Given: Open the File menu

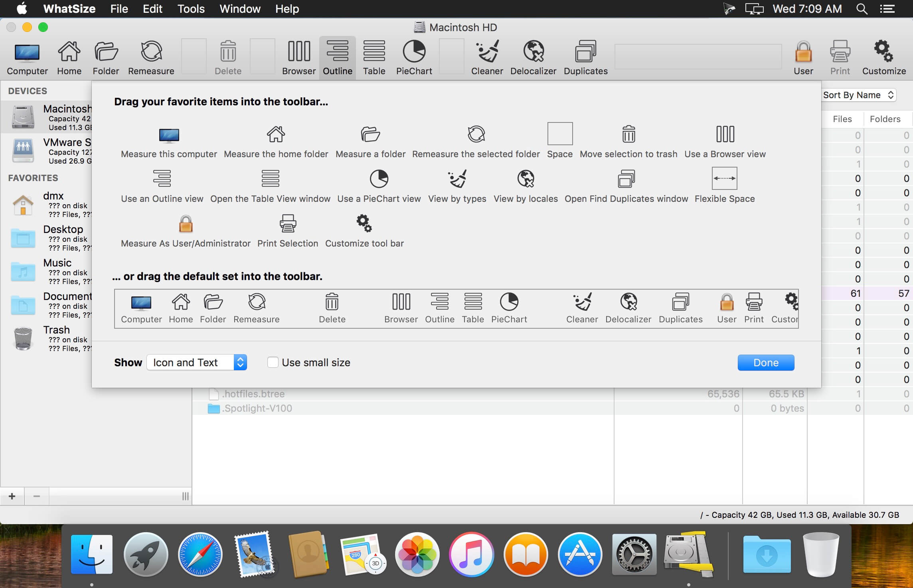Looking at the screenshot, I should click(119, 9).
